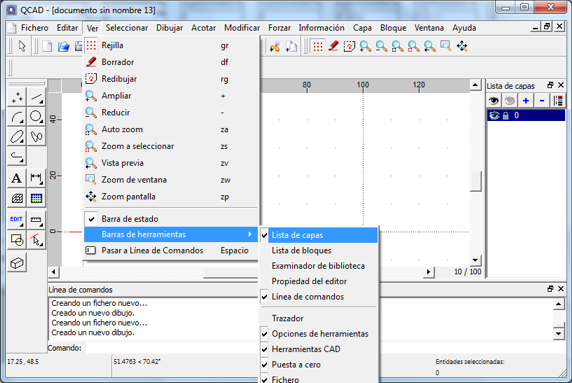Open the Seleccionar menu
This screenshot has width=572, height=383.
pos(127,28)
